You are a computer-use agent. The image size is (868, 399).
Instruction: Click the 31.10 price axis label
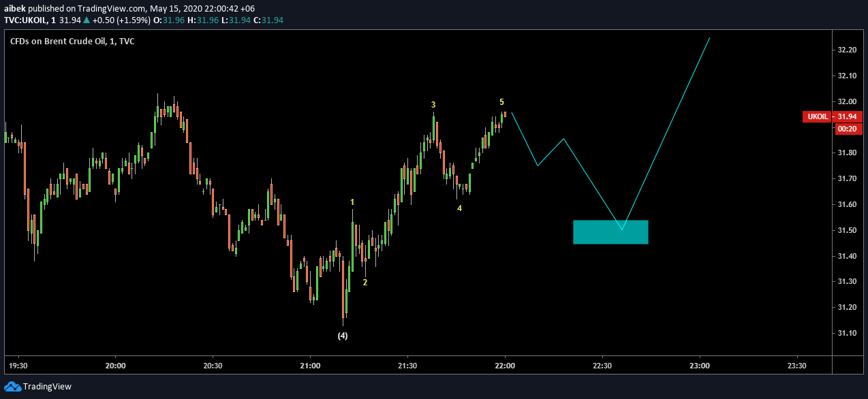coord(848,333)
